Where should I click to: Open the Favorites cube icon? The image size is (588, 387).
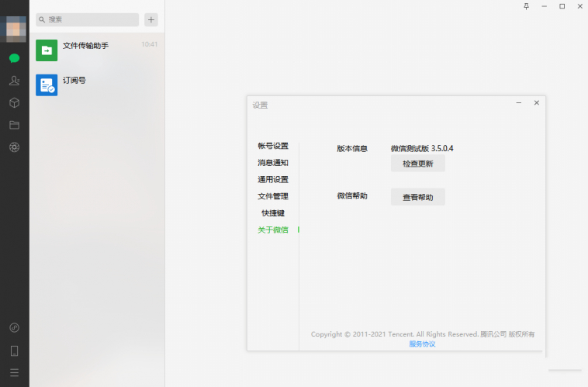[14, 102]
